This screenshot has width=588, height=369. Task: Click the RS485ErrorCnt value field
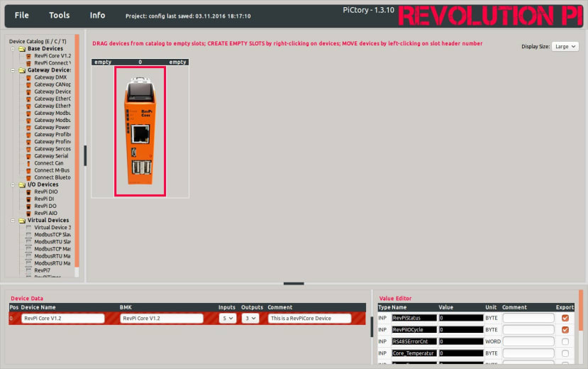[x=461, y=341]
